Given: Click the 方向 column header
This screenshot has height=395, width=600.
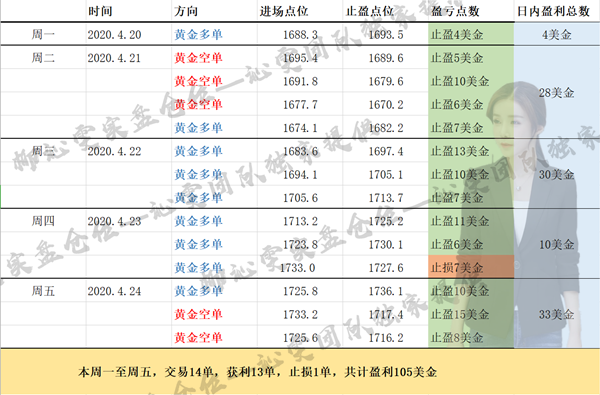Looking at the screenshot, I should tap(186, 11).
